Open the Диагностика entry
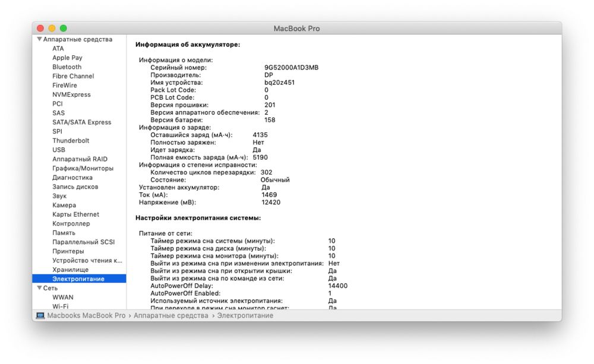Screen dimensions: 594x364 pyautogui.click(x=72, y=178)
